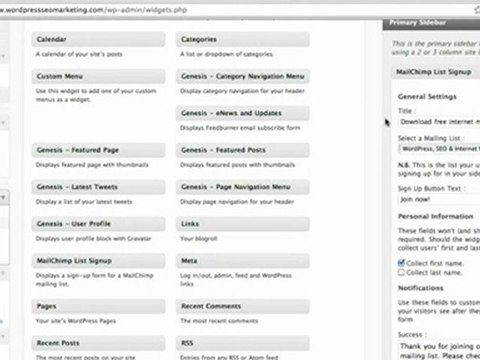Click 'Displays user profile block with Gravatar'
480x360 pixels.
tap(93, 239)
